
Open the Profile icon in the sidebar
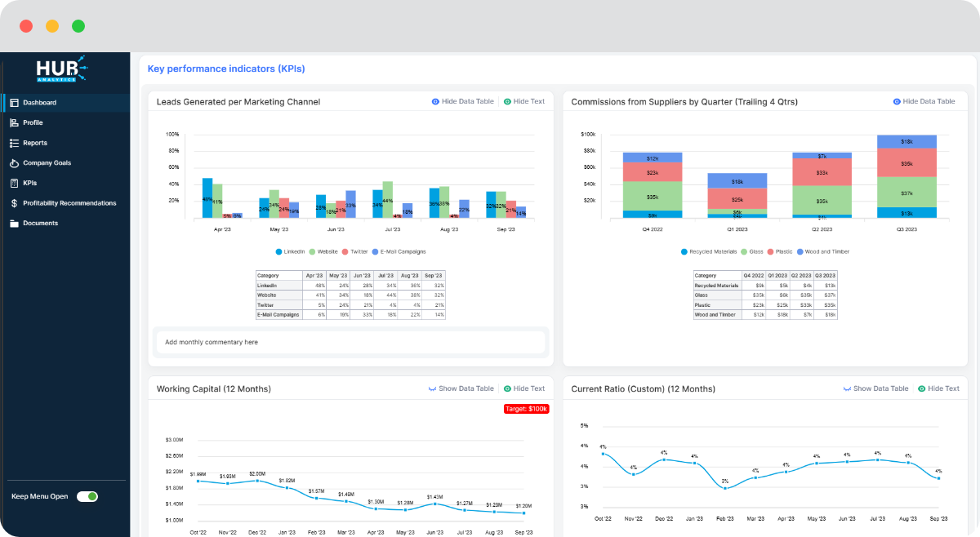[15, 122]
